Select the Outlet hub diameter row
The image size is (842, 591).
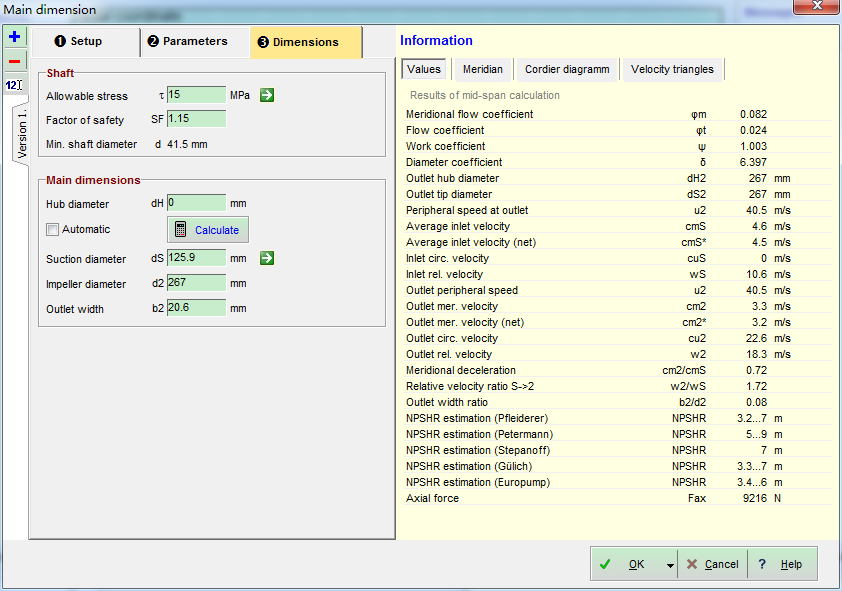coord(618,178)
